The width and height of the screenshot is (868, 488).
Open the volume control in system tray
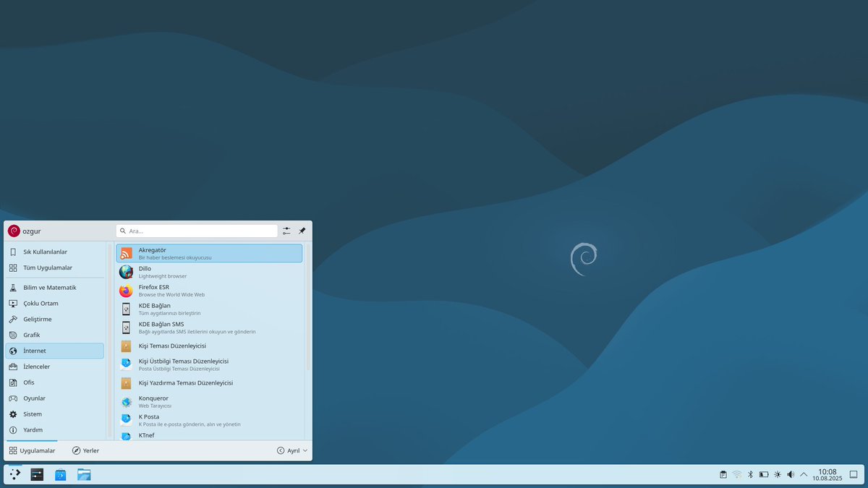coord(790,474)
